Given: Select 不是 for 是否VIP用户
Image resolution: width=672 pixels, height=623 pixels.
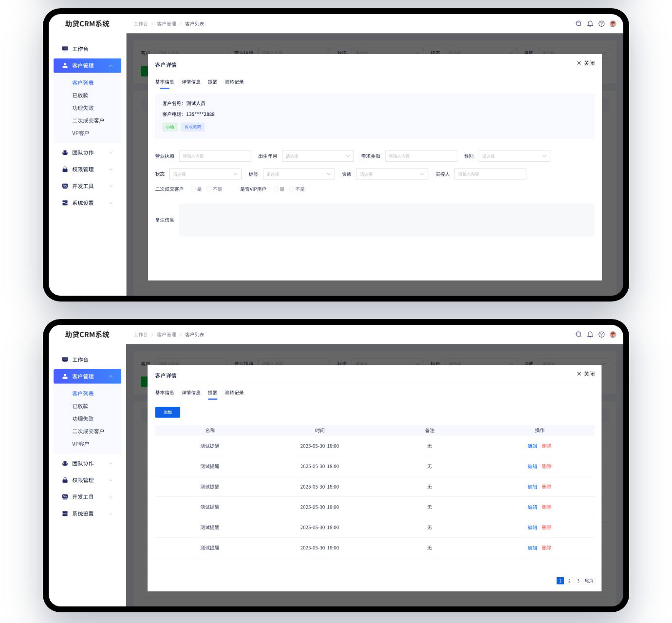Looking at the screenshot, I should (292, 189).
